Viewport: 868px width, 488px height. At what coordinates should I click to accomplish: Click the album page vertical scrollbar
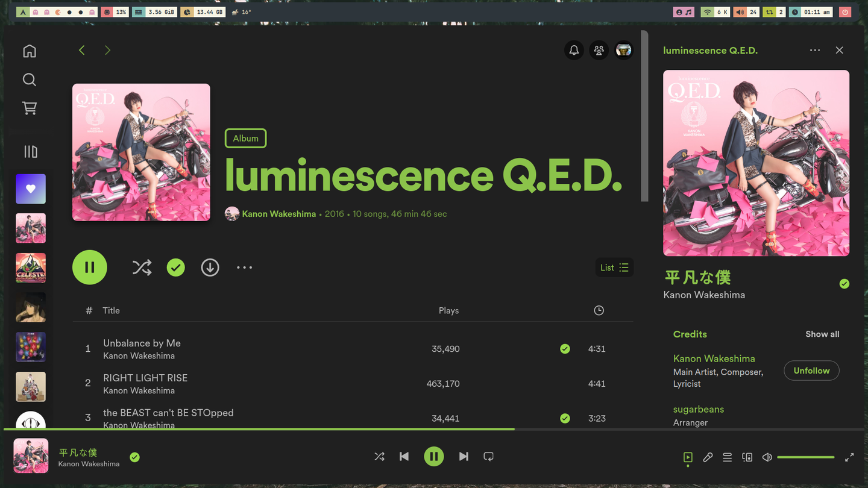(x=644, y=116)
